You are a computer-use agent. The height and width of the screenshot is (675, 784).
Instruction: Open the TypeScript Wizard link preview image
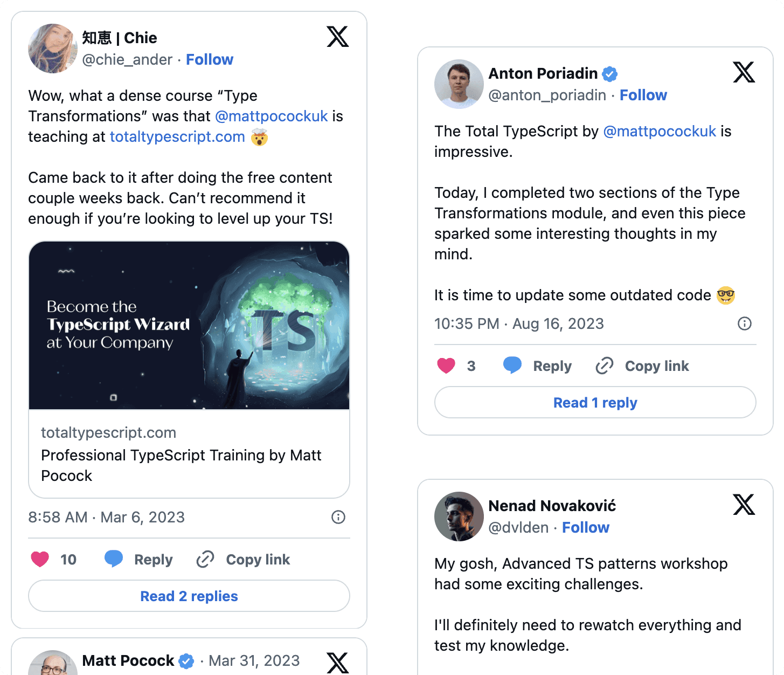tap(189, 325)
